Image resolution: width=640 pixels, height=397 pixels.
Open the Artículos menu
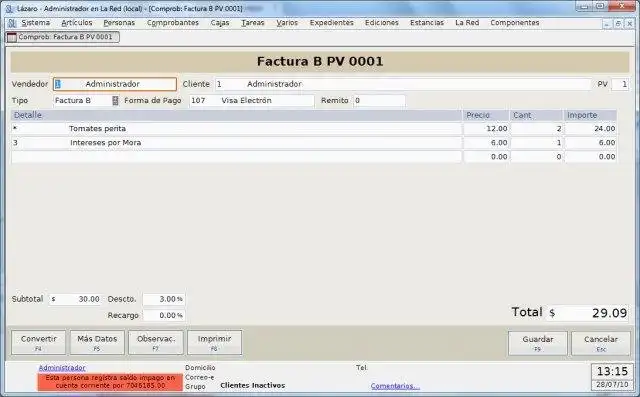point(77,23)
